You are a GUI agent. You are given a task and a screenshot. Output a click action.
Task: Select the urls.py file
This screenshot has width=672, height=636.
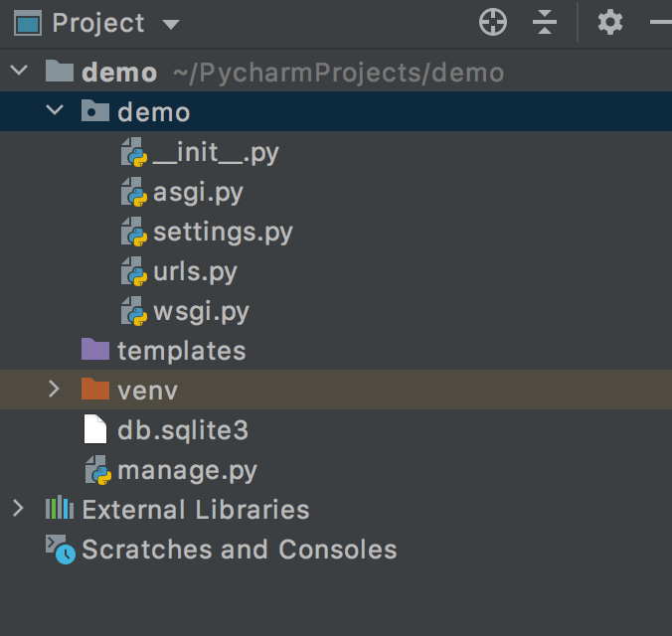pyautogui.click(x=195, y=271)
